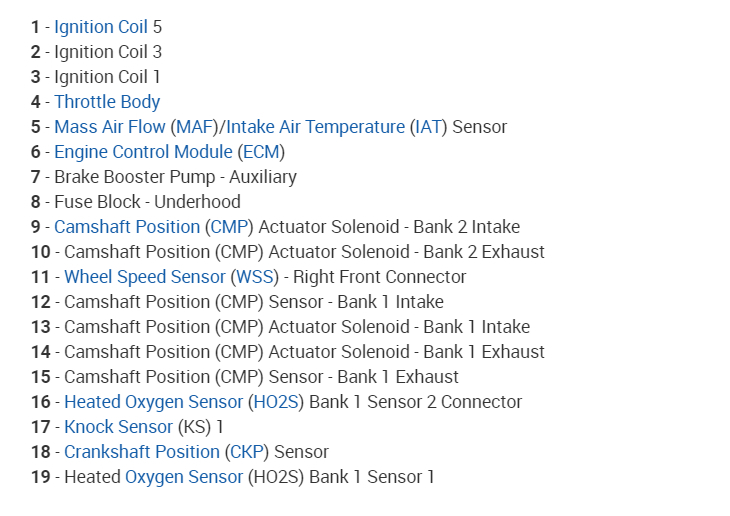Click the CKP abbreviation link

pyautogui.click(x=246, y=452)
